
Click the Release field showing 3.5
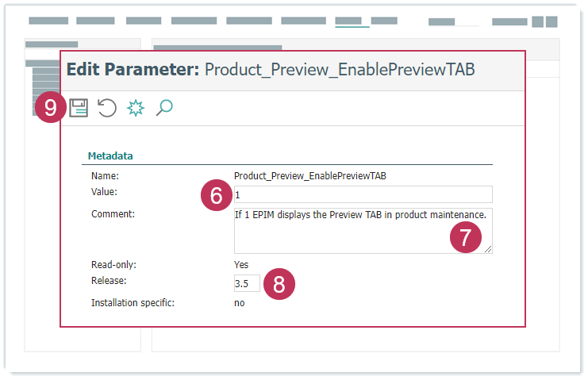246,283
